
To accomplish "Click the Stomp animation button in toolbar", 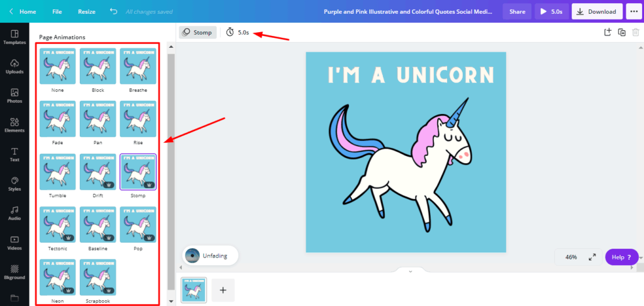I will (x=197, y=32).
